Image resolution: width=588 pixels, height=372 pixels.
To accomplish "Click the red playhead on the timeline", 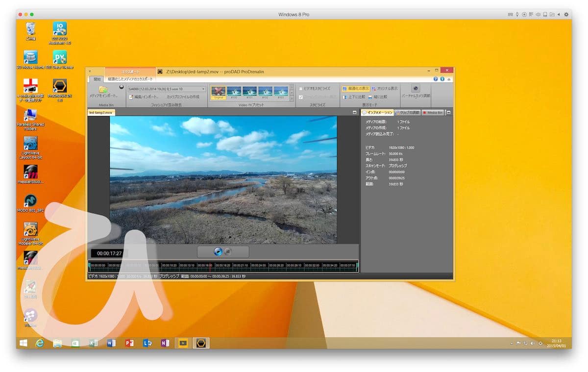I will tap(211, 266).
